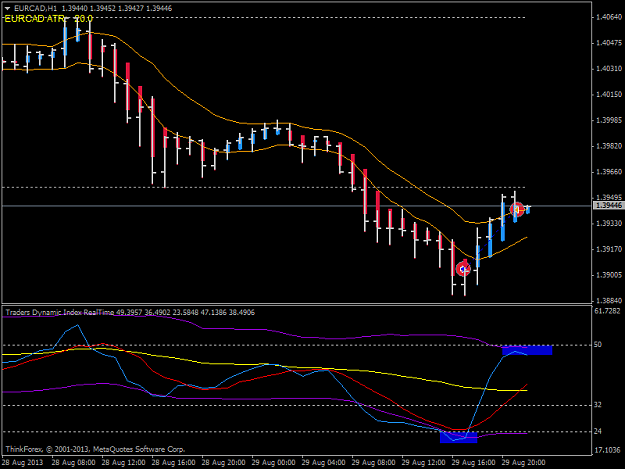The width and height of the screenshot is (625, 469).
Task: Click the 28 Aug 20:00 time label
Action: point(224,463)
